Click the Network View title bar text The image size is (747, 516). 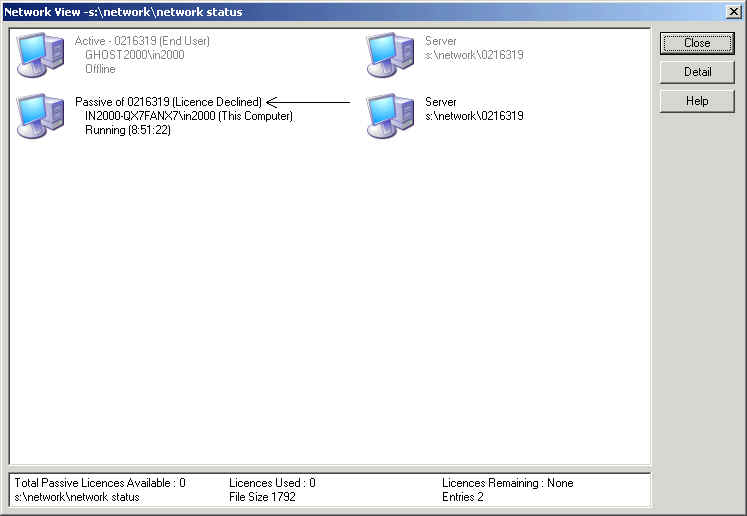pyautogui.click(x=123, y=12)
